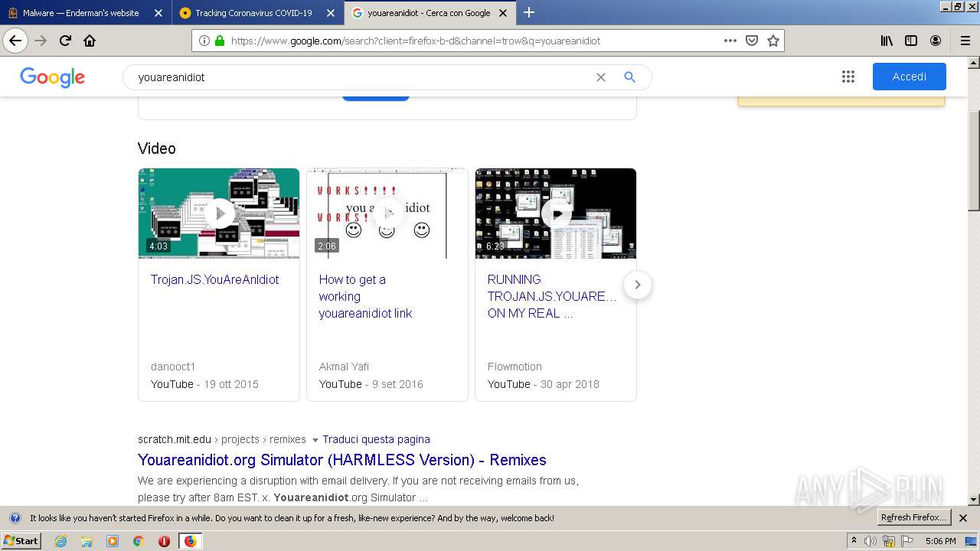Open the Firefox account menu
Image resolution: width=980 pixels, height=551 pixels.
click(936, 41)
